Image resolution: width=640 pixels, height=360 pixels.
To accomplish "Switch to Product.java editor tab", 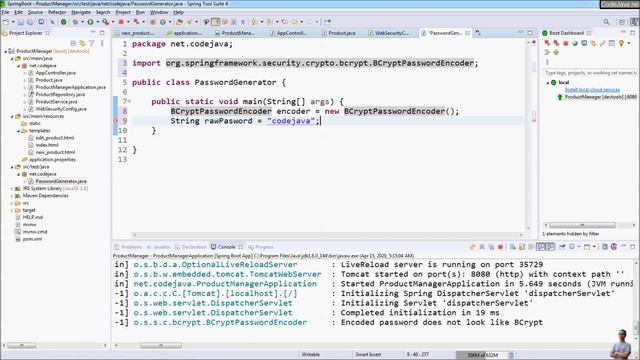I will point(342,33).
